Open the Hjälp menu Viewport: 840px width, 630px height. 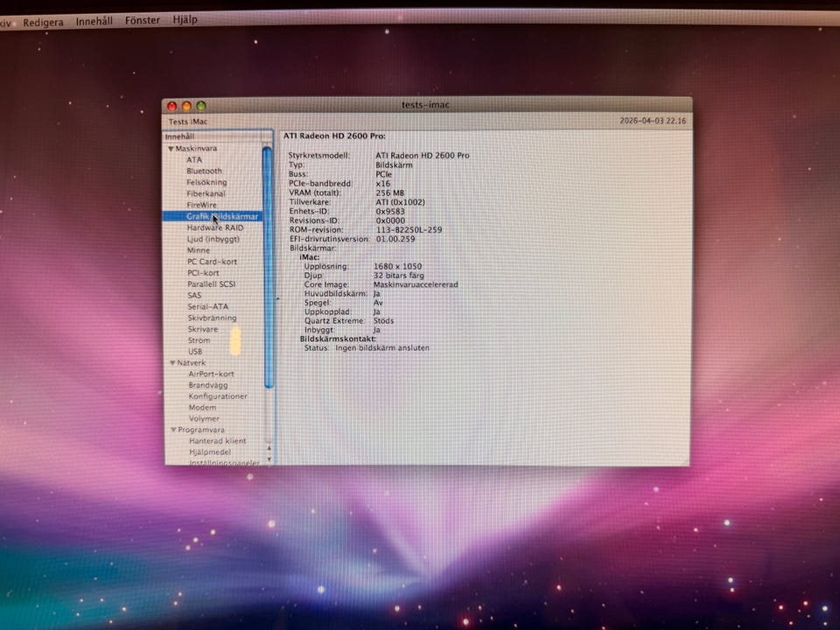[x=185, y=19]
